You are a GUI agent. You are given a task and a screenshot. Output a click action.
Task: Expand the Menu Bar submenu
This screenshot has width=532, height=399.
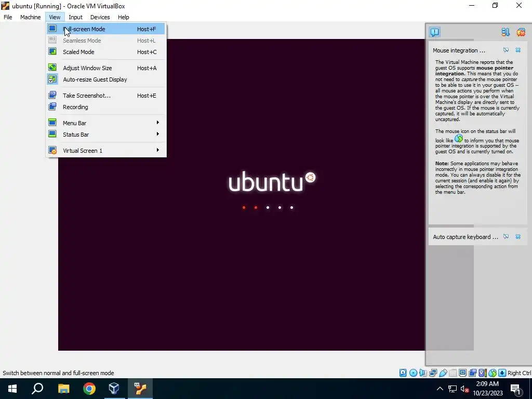pyautogui.click(x=105, y=123)
